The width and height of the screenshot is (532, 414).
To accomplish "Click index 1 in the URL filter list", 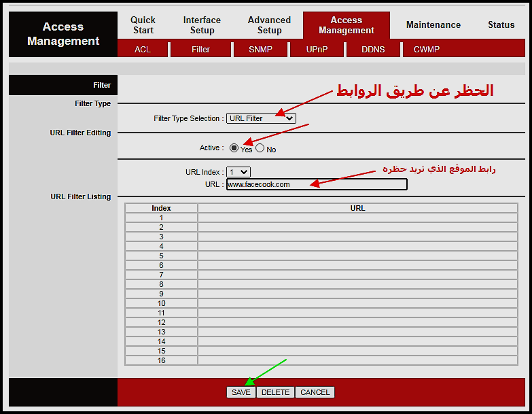I will click(161, 218).
